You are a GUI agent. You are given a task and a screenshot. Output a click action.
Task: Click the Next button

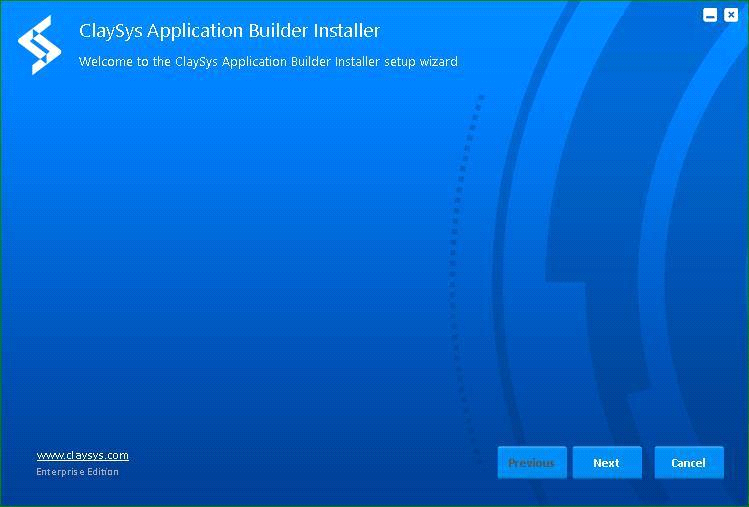[607, 462]
